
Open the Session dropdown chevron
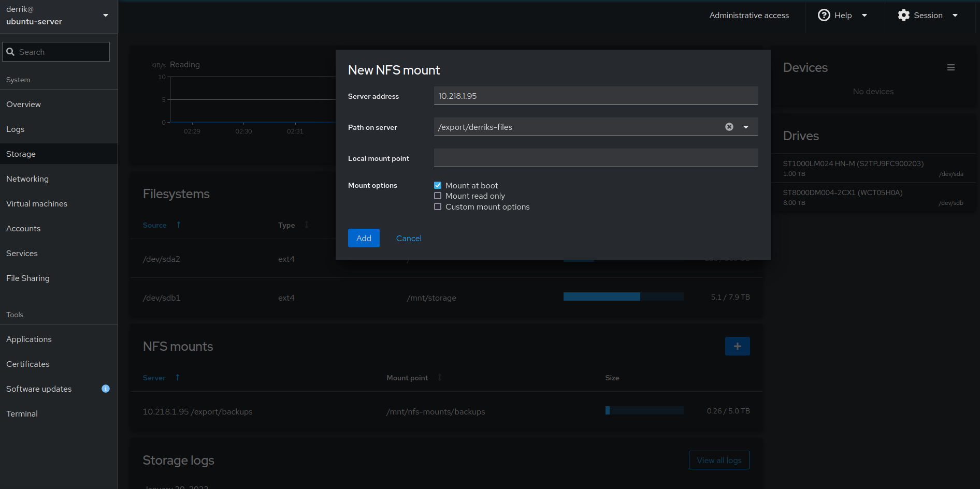pos(955,15)
